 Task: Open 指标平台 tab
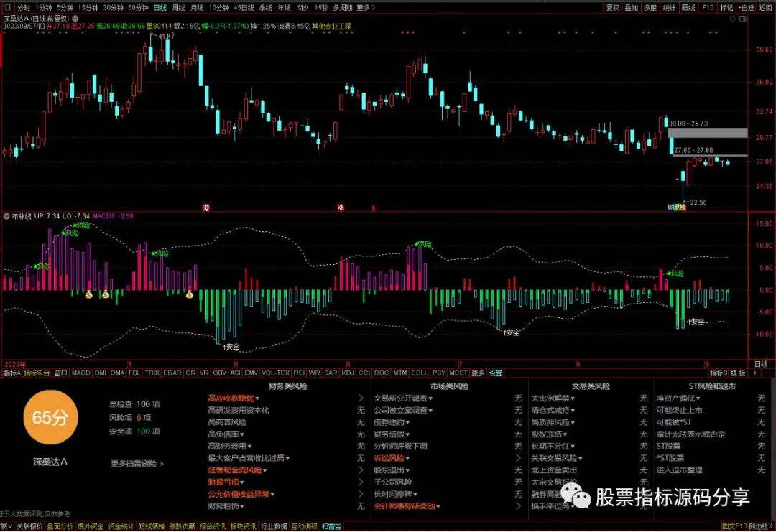(x=37, y=373)
